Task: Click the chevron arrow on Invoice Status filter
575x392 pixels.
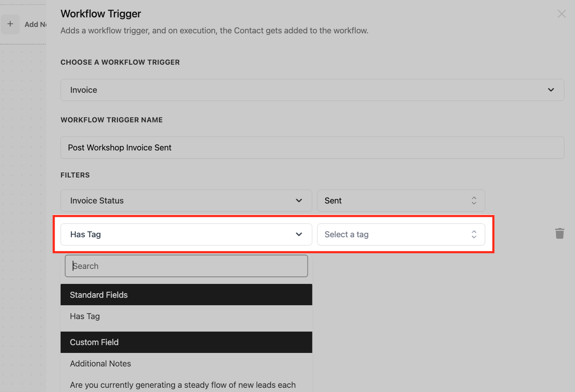Action: click(299, 201)
